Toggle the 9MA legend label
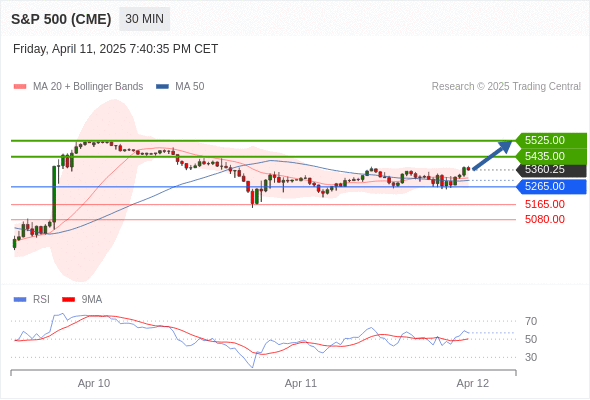Screen dimensions: 590x400 (x=92, y=300)
